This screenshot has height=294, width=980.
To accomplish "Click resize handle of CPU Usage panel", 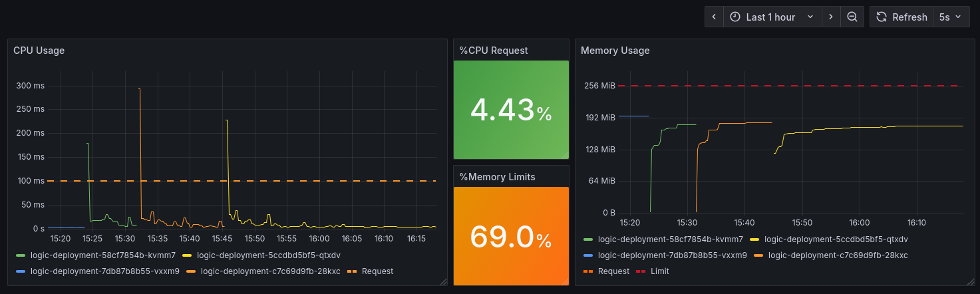I will point(444,282).
